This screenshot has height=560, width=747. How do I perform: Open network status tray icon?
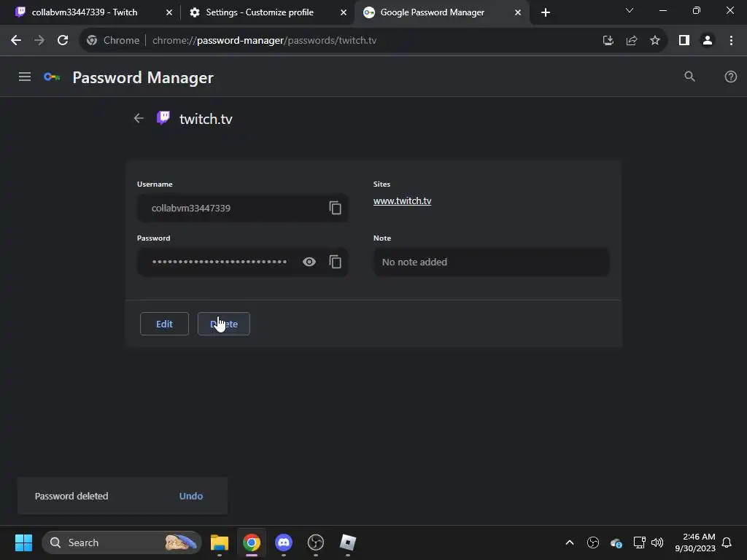(639, 542)
